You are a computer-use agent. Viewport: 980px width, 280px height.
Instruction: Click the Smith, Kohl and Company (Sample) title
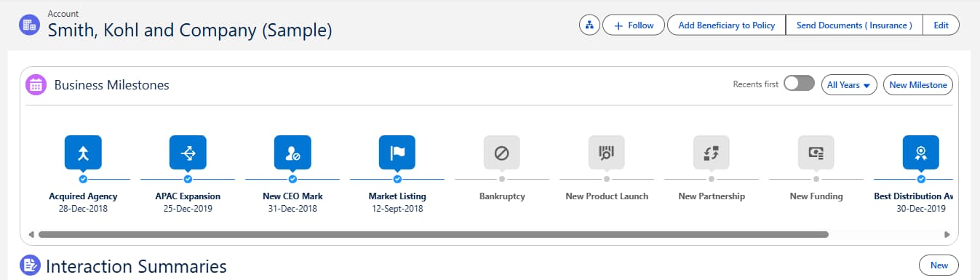[x=190, y=31]
